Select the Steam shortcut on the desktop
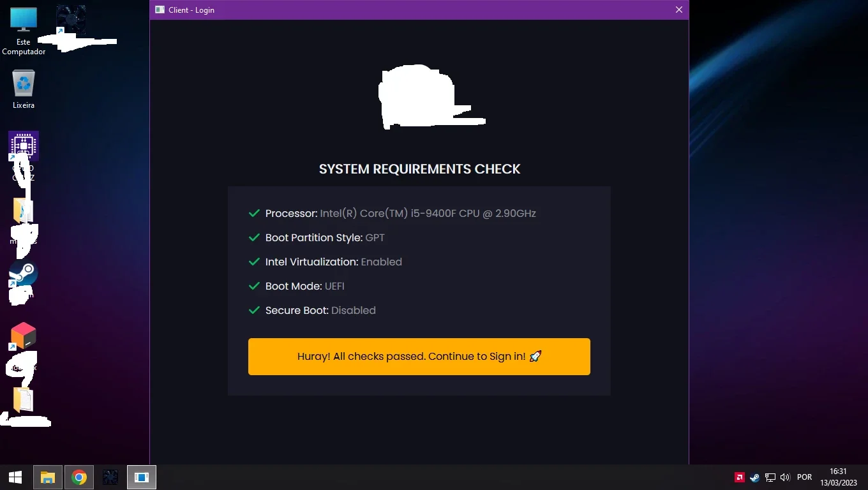 pos(24,274)
